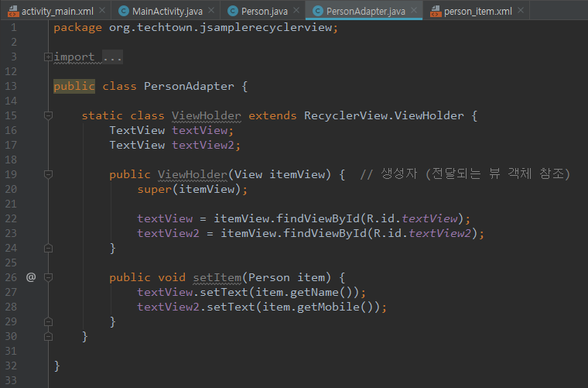The image size is (588, 388).
Task: Click the 'super(itemView);' call
Action: tap(193, 189)
